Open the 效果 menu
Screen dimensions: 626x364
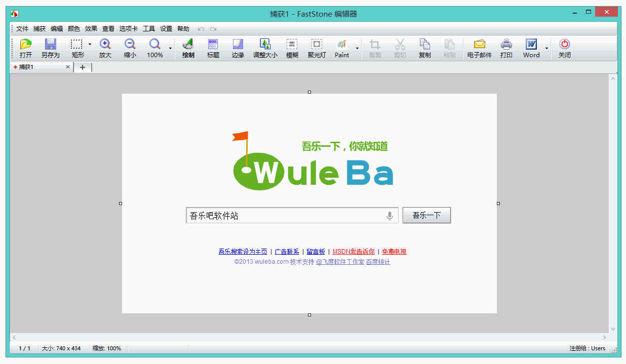[x=91, y=29]
